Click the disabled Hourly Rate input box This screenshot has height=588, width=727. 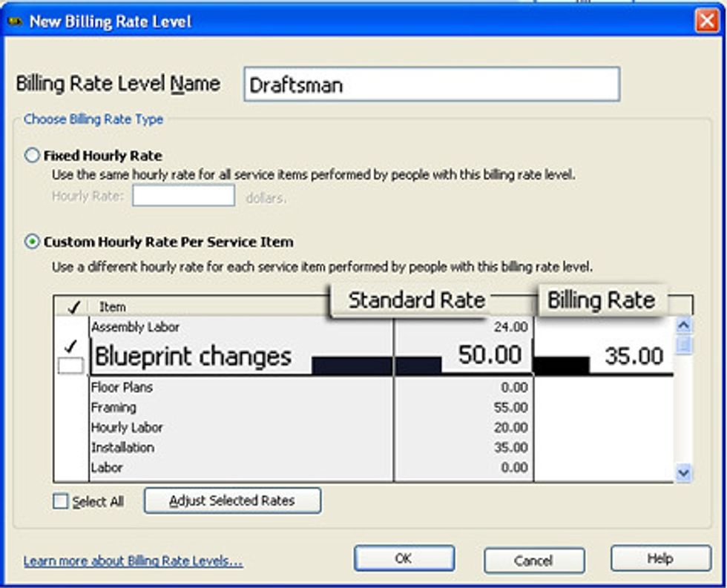pyautogui.click(x=183, y=196)
